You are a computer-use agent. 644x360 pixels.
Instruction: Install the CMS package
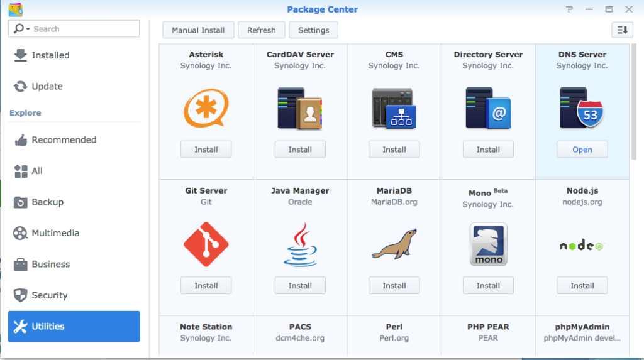[x=394, y=150]
